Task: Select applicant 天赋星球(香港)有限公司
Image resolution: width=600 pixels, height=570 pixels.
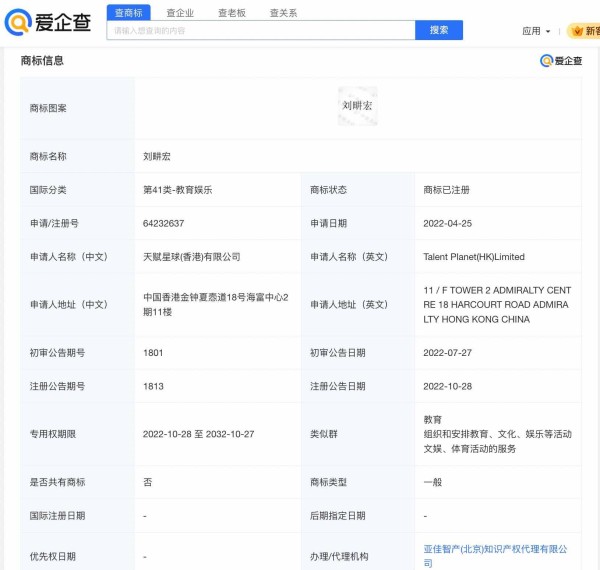Action: [192, 257]
